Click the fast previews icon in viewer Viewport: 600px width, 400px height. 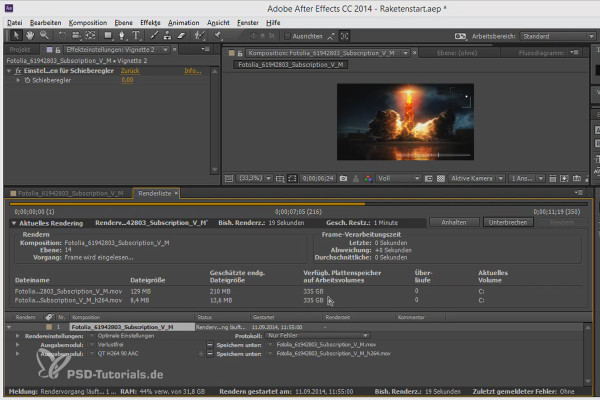click(564, 178)
